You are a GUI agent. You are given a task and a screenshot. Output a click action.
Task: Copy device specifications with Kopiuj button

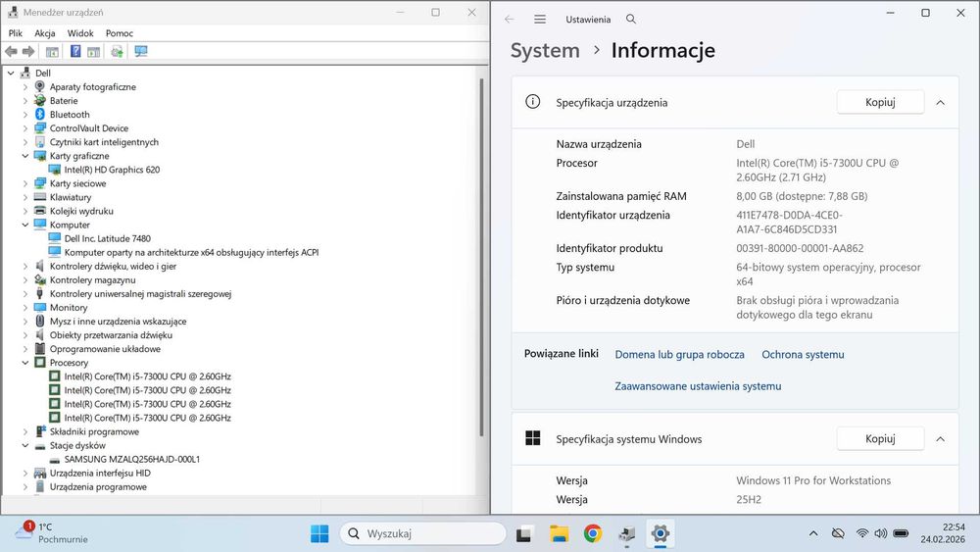click(880, 103)
